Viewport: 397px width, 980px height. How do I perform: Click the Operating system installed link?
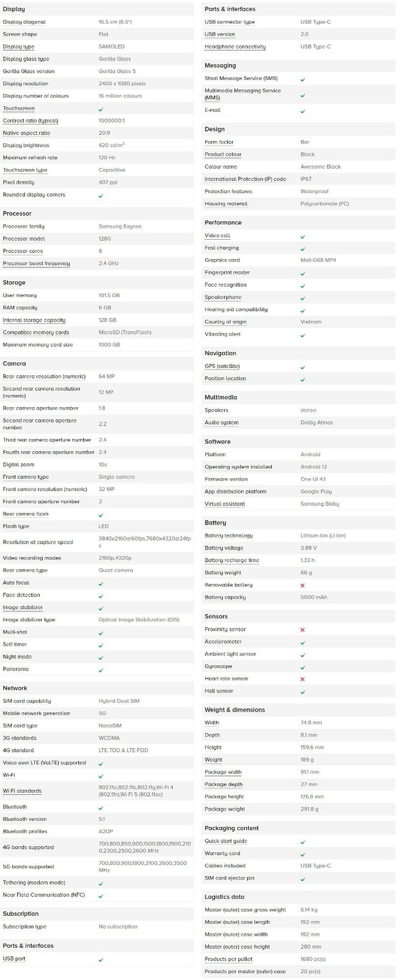238,467
